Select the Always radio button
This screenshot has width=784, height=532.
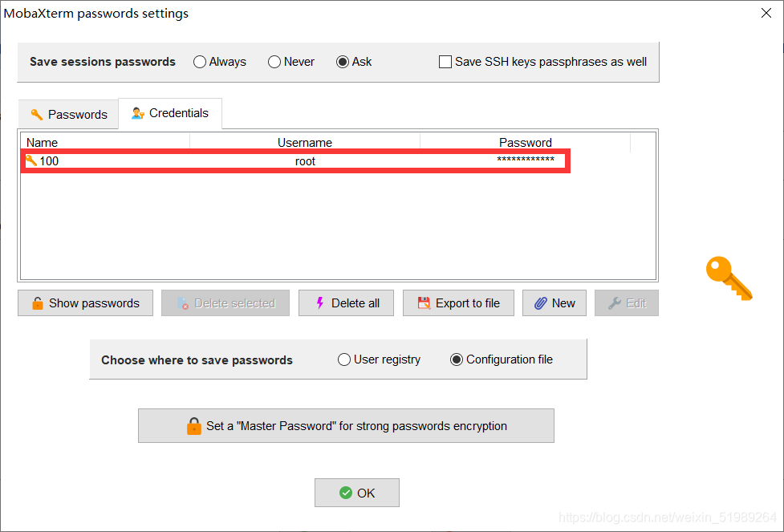[199, 61]
